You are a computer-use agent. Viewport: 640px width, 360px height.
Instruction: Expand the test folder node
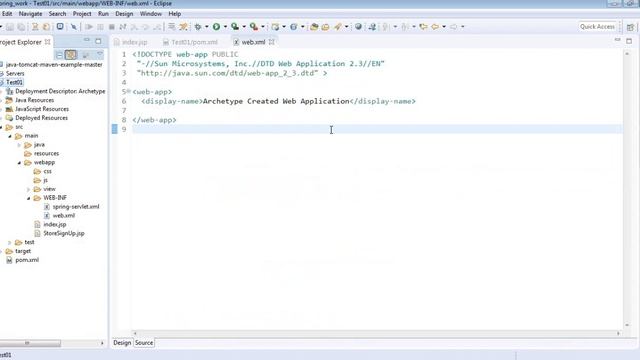pos(10,242)
